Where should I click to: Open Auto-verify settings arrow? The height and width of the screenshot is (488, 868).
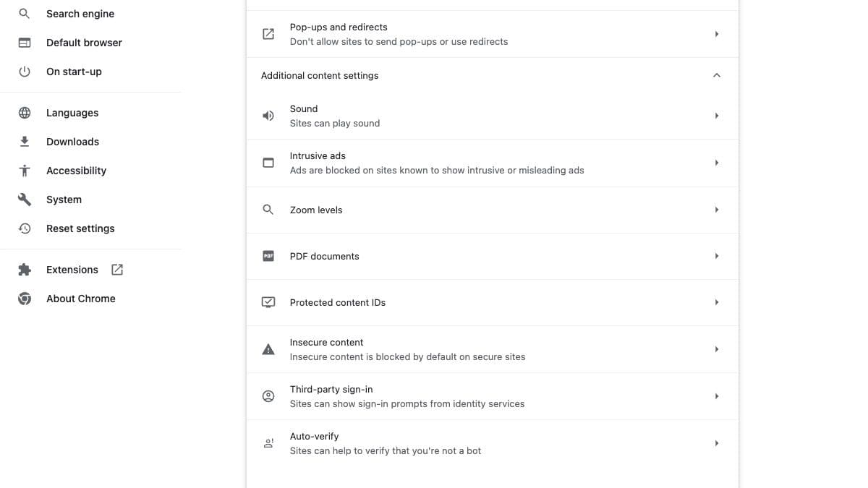[716, 443]
